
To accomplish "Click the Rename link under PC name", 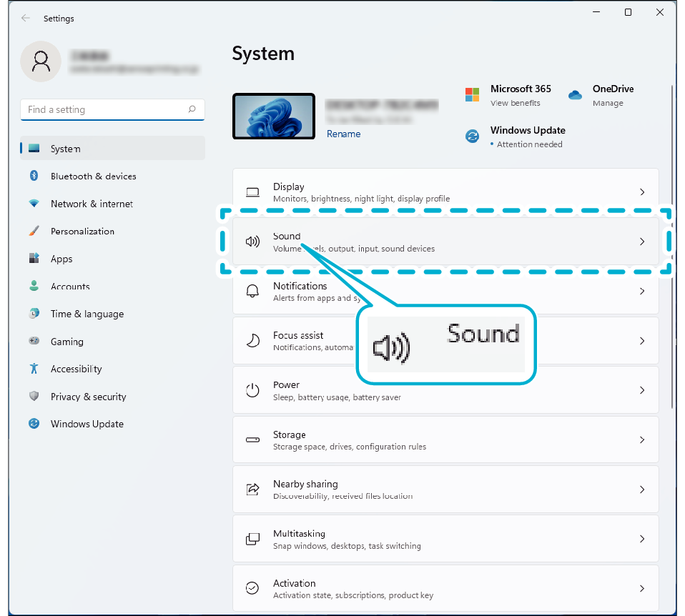I will (343, 134).
